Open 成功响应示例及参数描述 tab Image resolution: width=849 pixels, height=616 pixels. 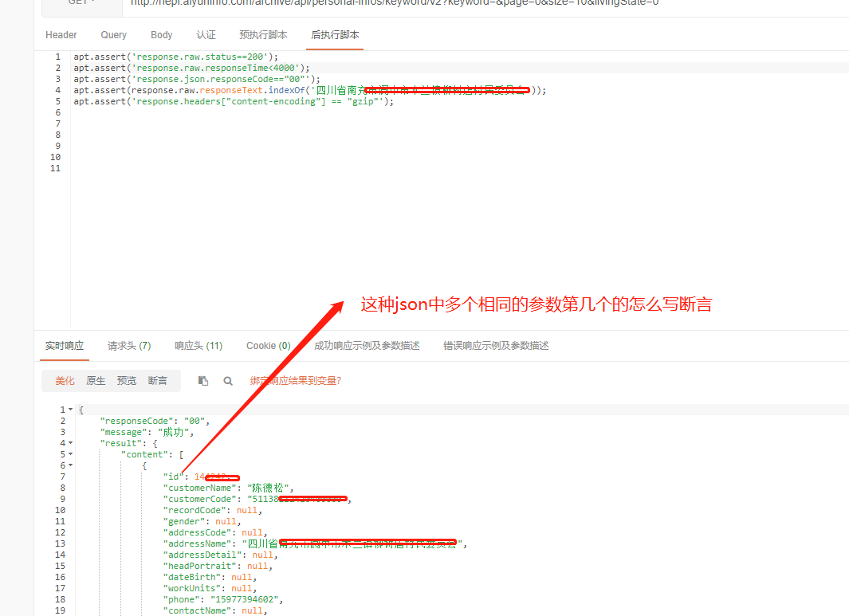point(367,346)
